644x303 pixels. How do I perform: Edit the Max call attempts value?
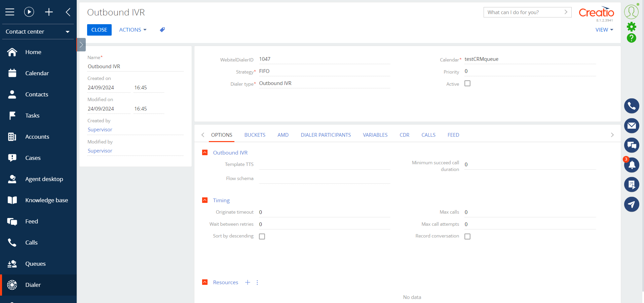coord(530,224)
